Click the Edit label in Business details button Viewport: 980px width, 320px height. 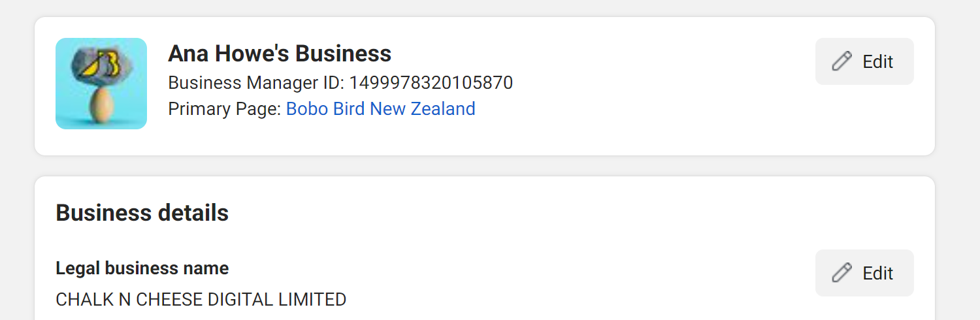(877, 273)
